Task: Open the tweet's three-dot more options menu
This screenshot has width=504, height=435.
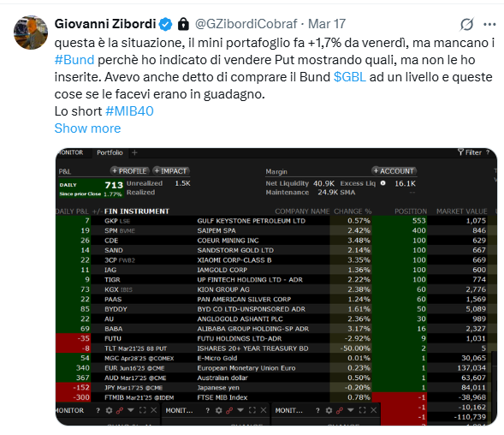Action: tap(489, 25)
